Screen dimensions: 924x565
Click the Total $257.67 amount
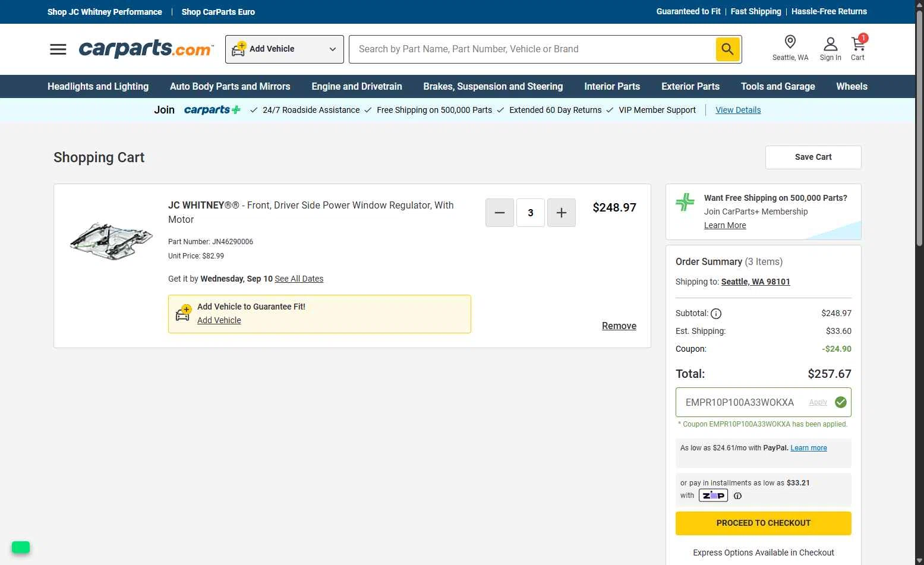tap(830, 374)
